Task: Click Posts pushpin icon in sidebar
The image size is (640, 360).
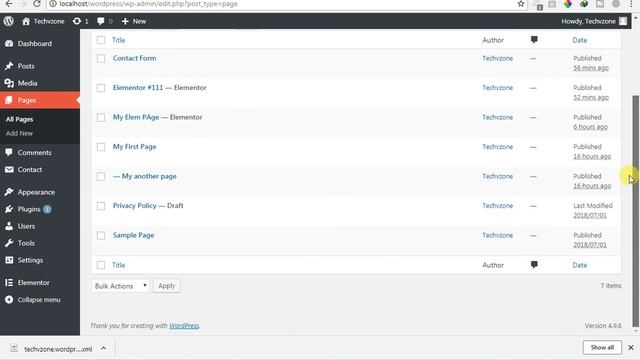Action: point(9,66)
